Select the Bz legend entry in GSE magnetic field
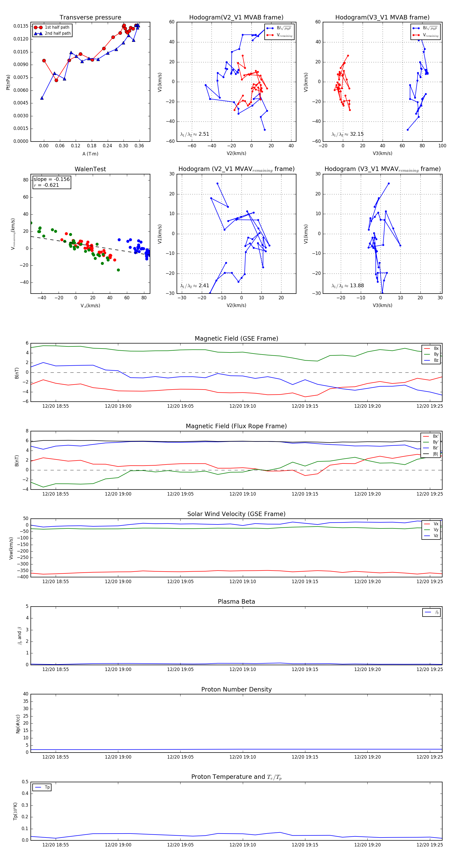 pyautogui.click(x=431, y=360)
